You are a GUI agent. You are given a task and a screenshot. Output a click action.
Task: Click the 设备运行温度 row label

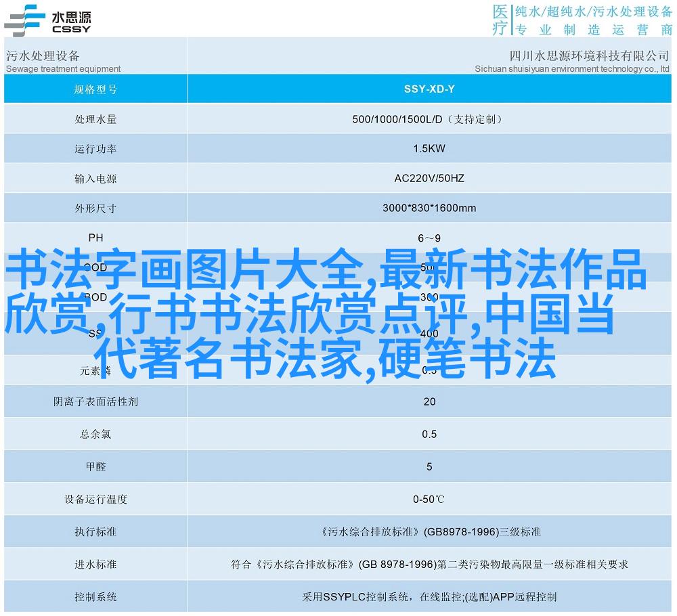pyautogui.click(x=95, y=500)
